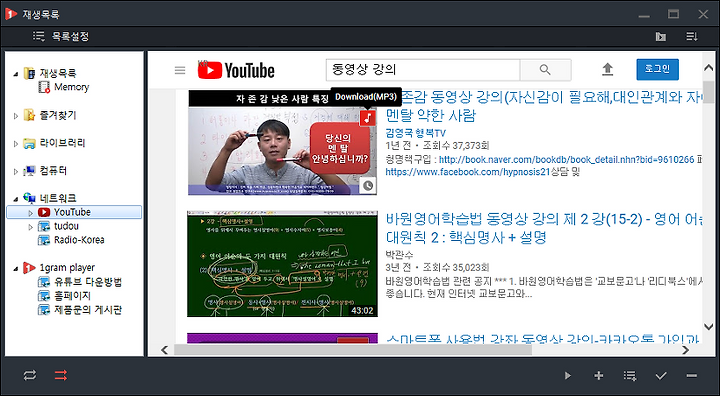
Task: Expand the 컴퓨터 tree node
Action: coord(16,171)
